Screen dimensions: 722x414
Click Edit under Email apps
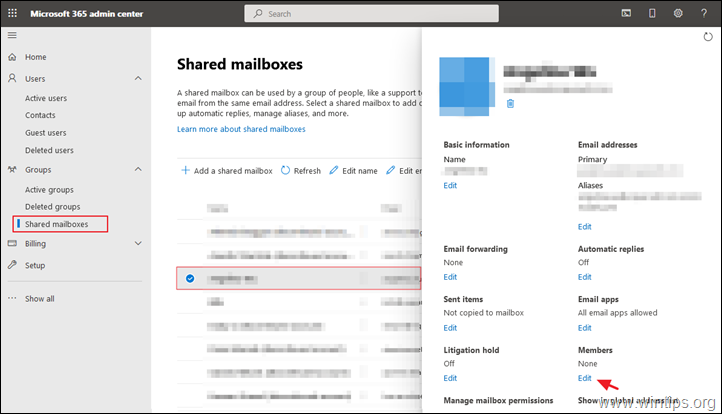585,328
